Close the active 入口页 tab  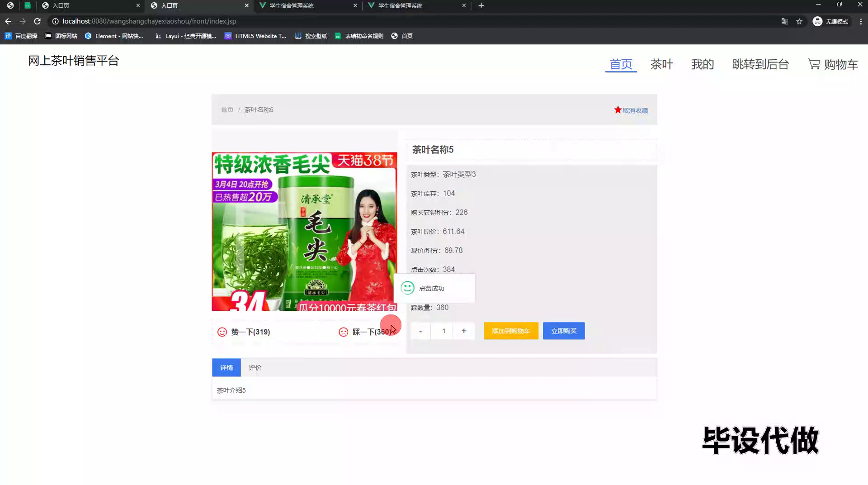pos(246,5)
